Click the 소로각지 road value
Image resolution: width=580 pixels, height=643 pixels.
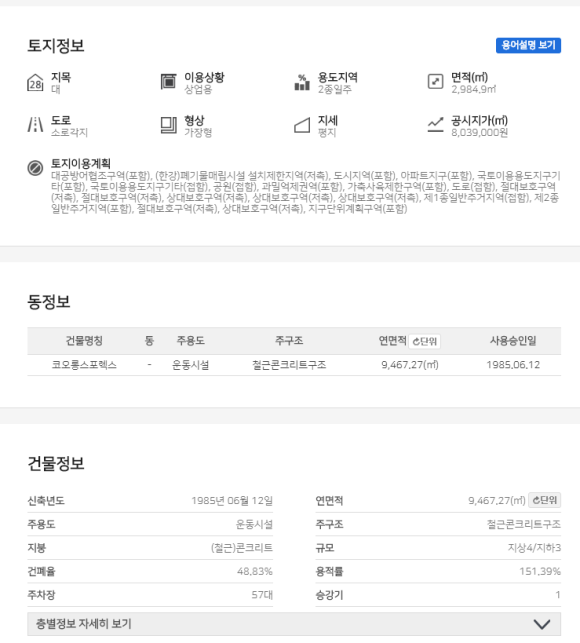[x=69, y=133]
